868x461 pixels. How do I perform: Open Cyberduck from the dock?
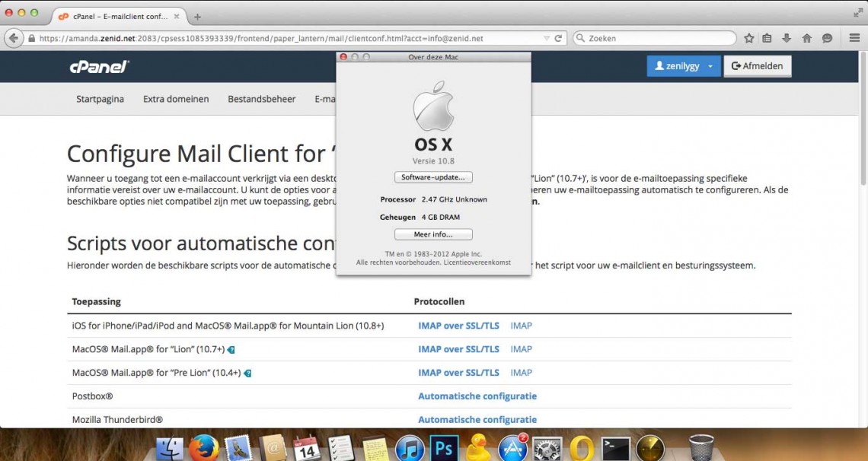tap(478, 447)
